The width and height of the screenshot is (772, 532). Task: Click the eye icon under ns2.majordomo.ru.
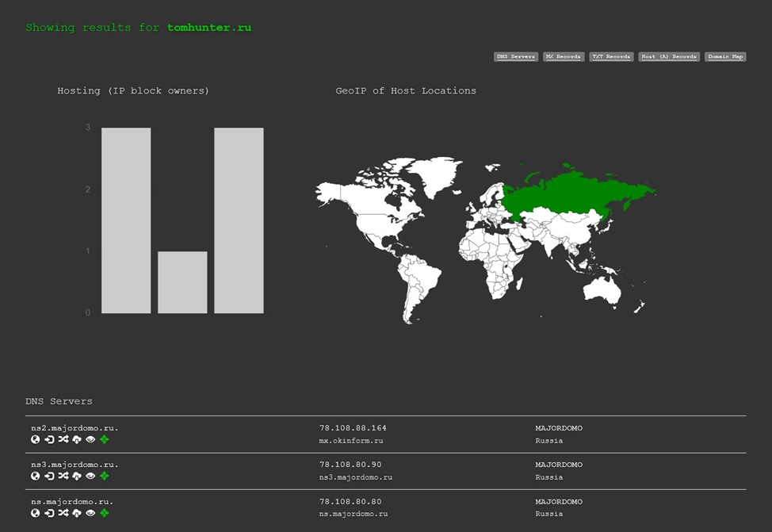click(90, 439)
